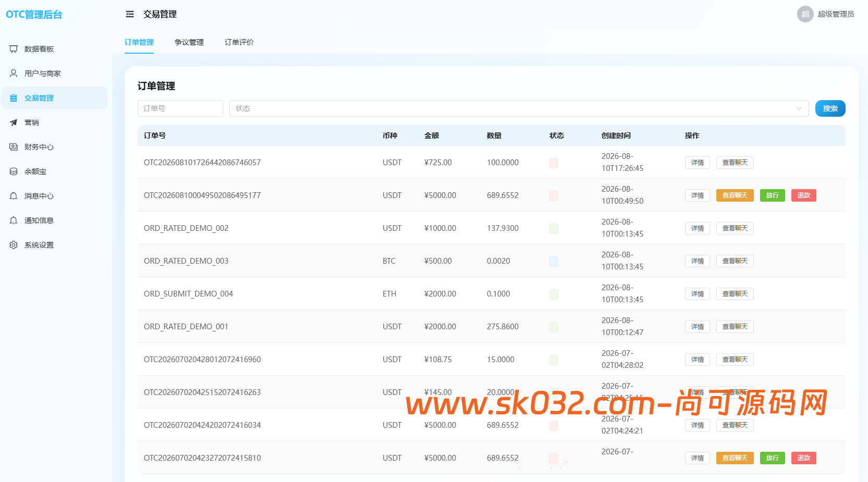
Task: Click 查看聊天 for ORD_RATED_DEMO_002
Action: tap(735, 228)
